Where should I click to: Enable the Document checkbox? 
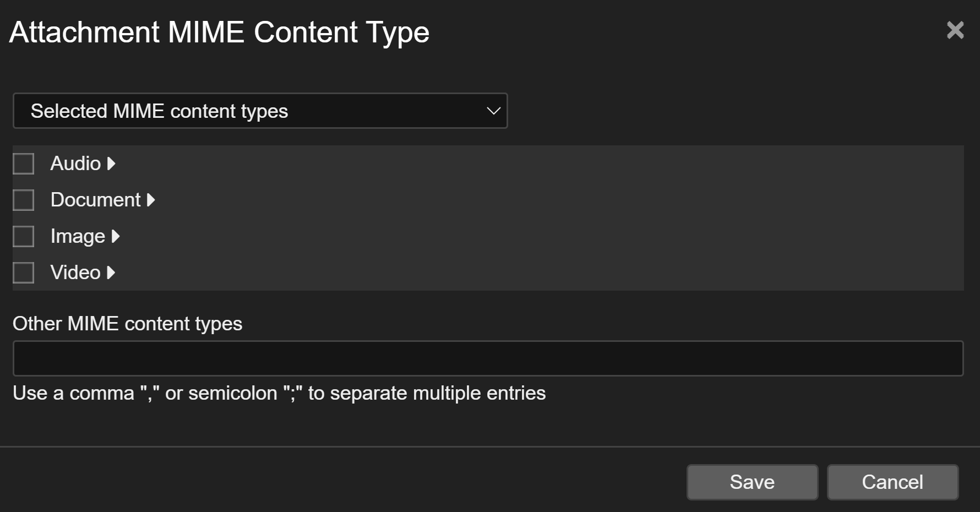point(24,200)
